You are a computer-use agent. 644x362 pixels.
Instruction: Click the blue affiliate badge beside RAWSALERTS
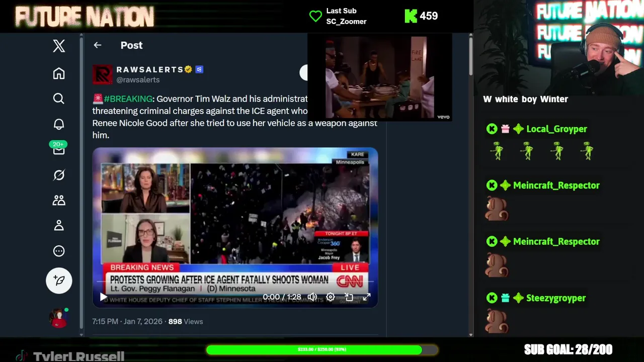199,69
